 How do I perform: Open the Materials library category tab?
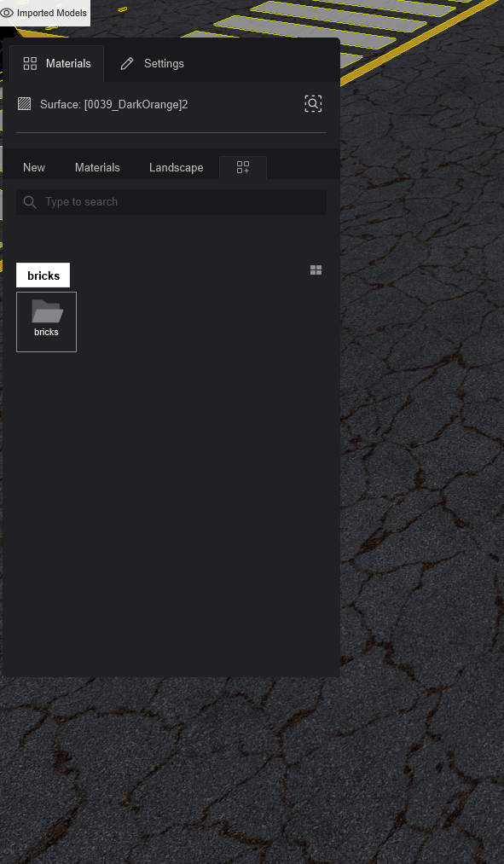point(97,167)
